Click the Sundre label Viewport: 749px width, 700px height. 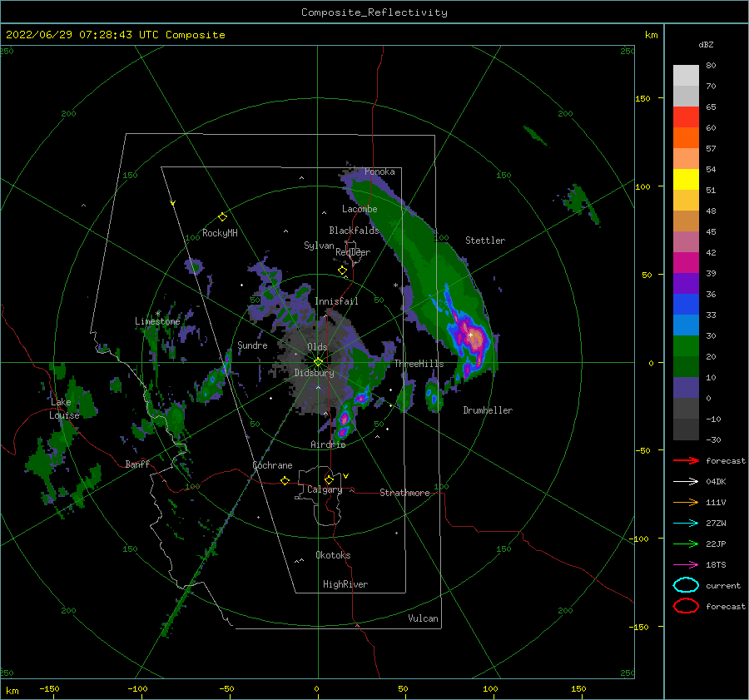pos(252,345)
